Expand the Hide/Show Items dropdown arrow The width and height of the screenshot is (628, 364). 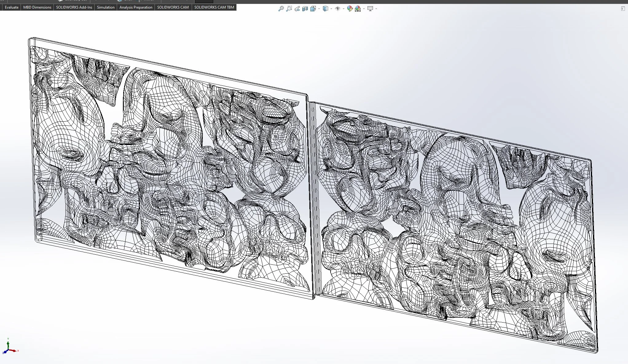[343, 9]
